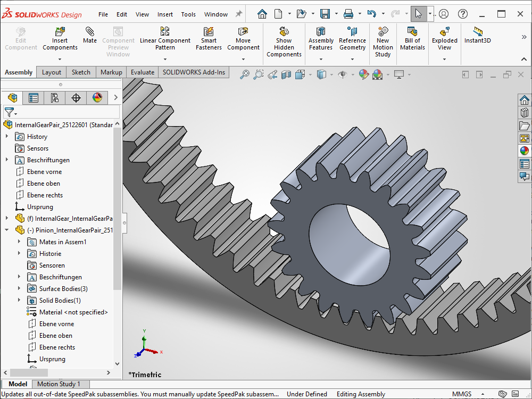The width and height of the screenshot is (532, 399).
Task: Click the Appearances icon in task pane
Action: [525, 151]
